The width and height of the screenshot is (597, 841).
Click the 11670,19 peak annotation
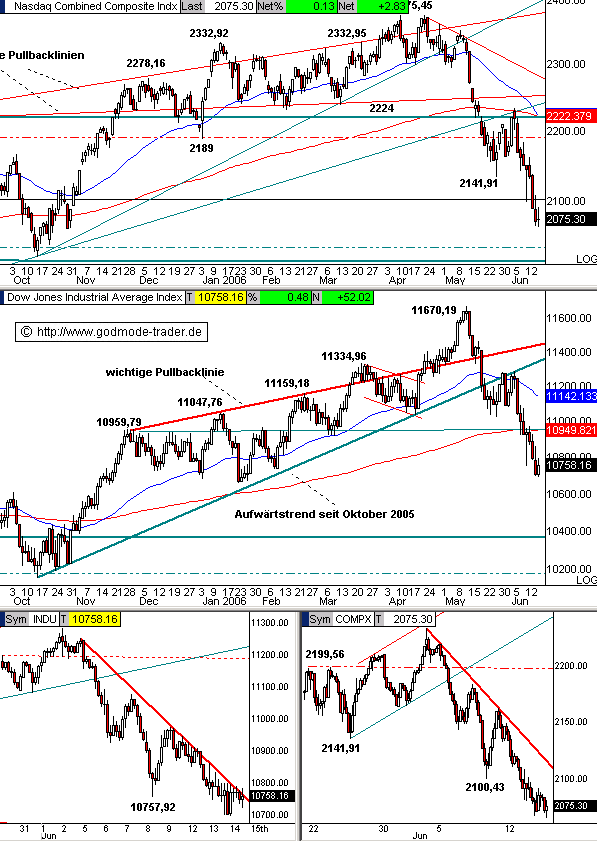coord(434,310)
